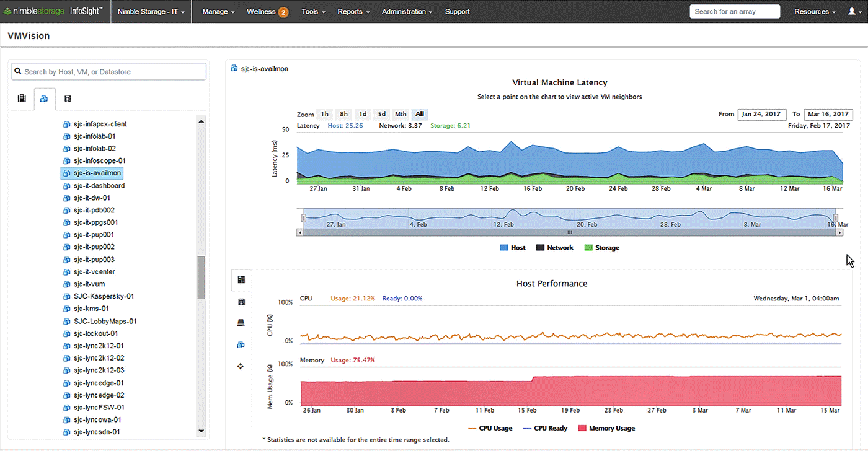Toggle the Network series in latency legend
Image resolution: width=868 pixels, height=451 pixels.
tap(555, 248)
